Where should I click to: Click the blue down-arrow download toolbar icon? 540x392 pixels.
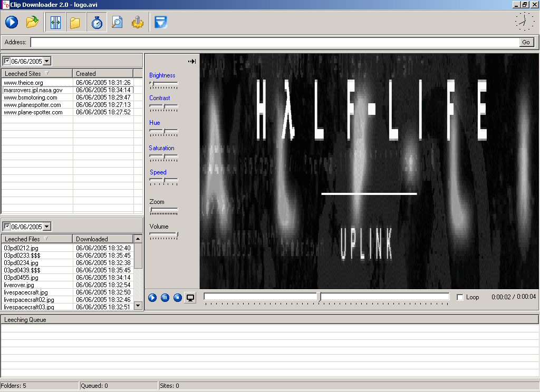tap(161, 22)
